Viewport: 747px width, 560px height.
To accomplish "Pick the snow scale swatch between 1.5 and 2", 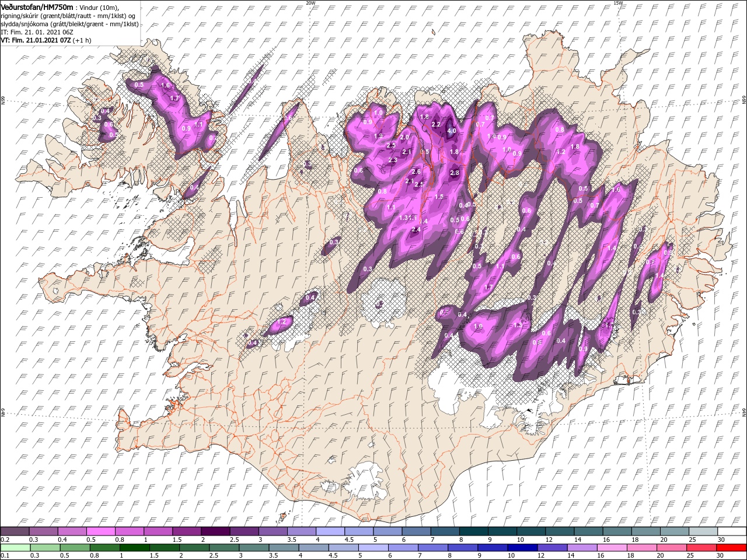I will click(187, 531).
